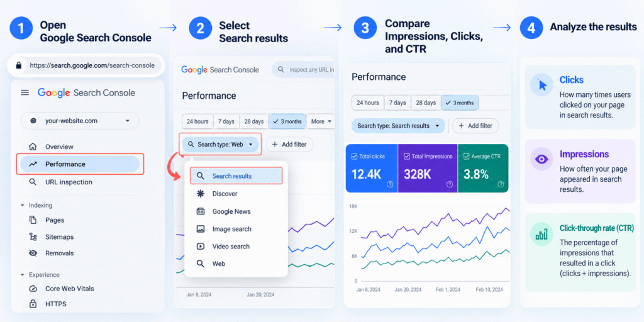Viewport: 644px width, 322px height.
Task: Toggle the Total clicks checkbox
Action: tap(355, 157)
